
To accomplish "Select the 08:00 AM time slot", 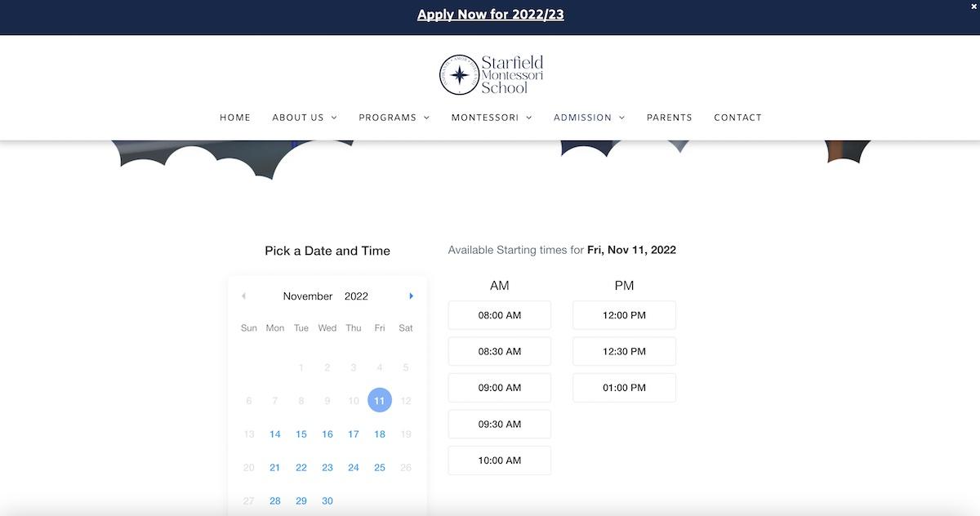I will (x=499, y=315).
